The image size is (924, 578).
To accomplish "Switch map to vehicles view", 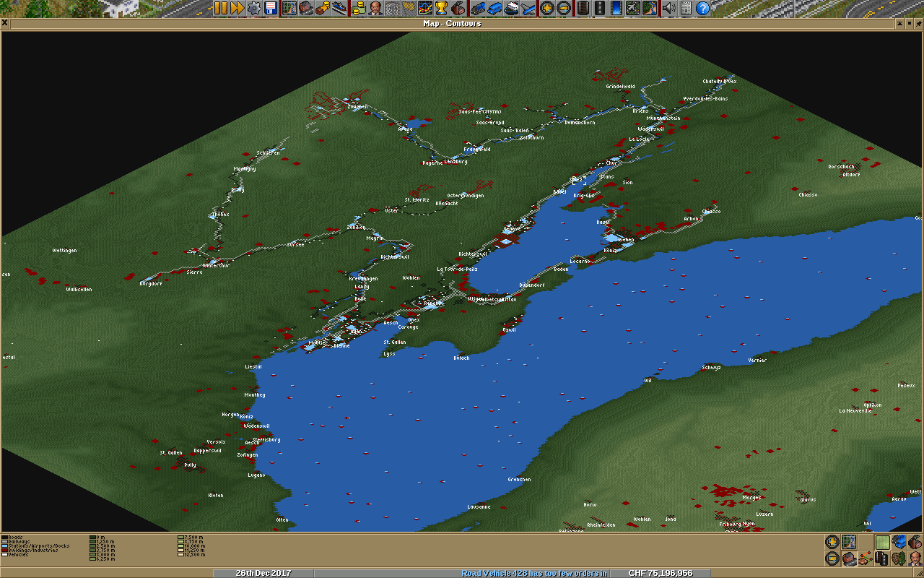I will coord(899,542).
